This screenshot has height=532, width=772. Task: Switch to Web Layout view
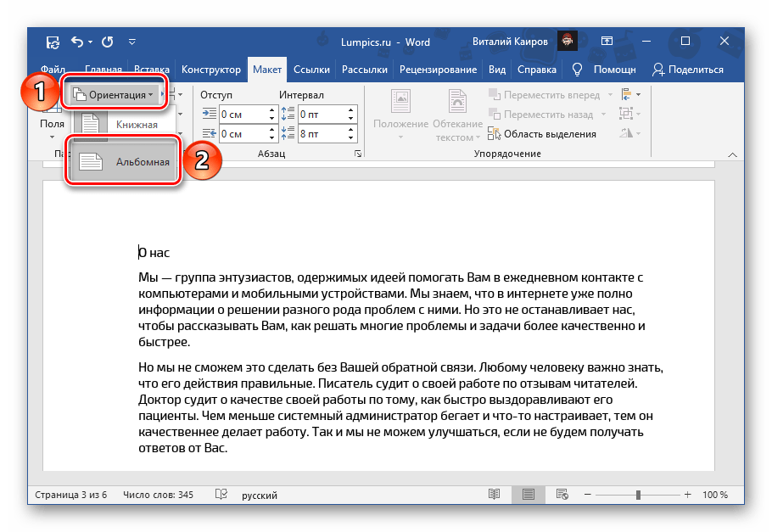pos(562,495)
